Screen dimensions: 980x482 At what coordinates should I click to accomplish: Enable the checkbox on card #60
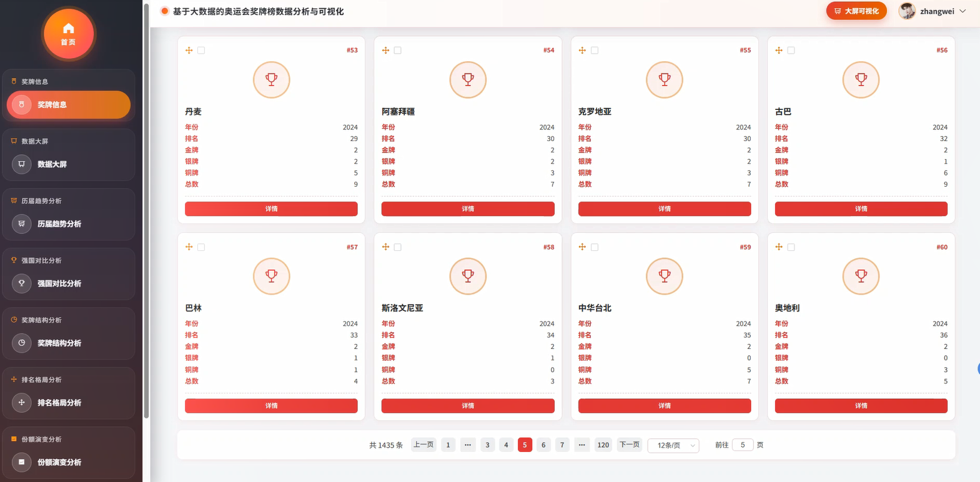point(791,247)
